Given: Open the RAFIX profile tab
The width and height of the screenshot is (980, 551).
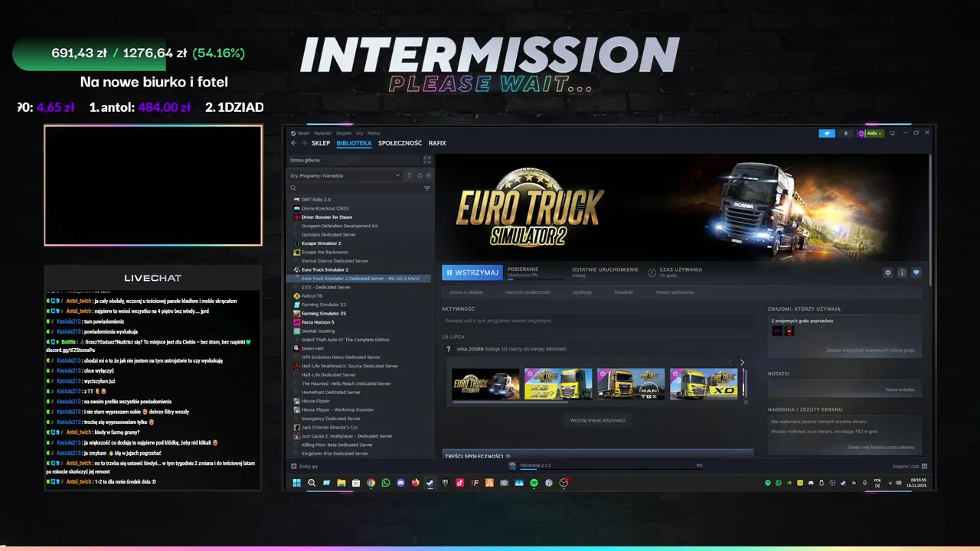Looking at the screenshot, I should click(x=437, y=143).
